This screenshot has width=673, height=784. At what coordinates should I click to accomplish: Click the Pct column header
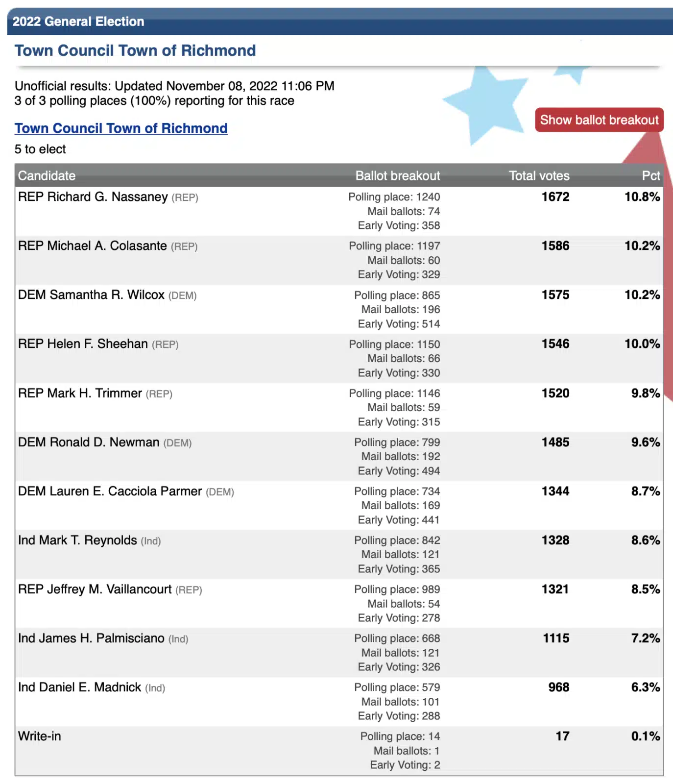[x=651, y=176]
